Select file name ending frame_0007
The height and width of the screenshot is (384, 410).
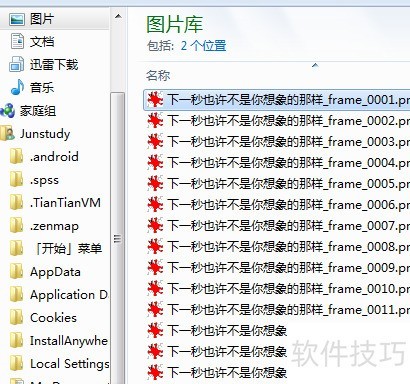[288, 226]
